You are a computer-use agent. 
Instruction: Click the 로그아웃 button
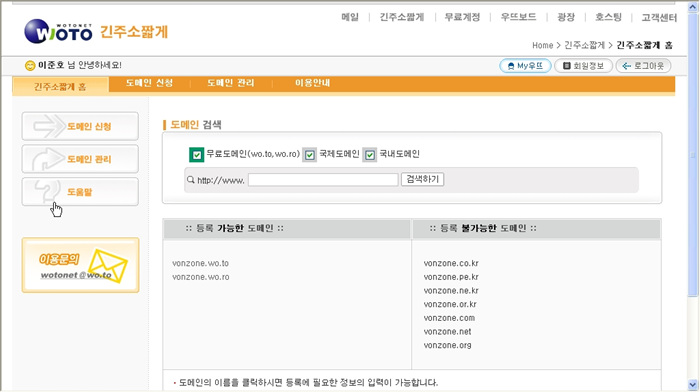[643, 66]
